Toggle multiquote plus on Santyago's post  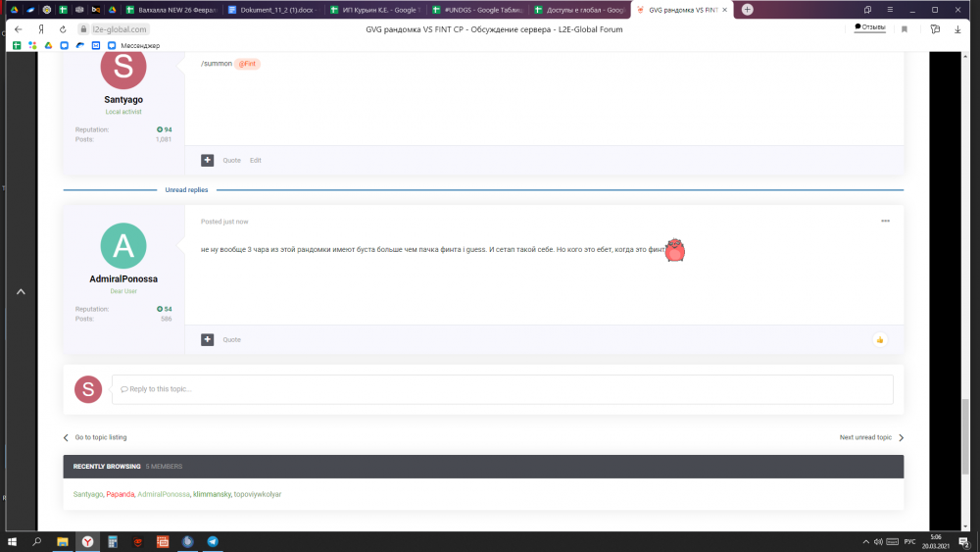207,160
